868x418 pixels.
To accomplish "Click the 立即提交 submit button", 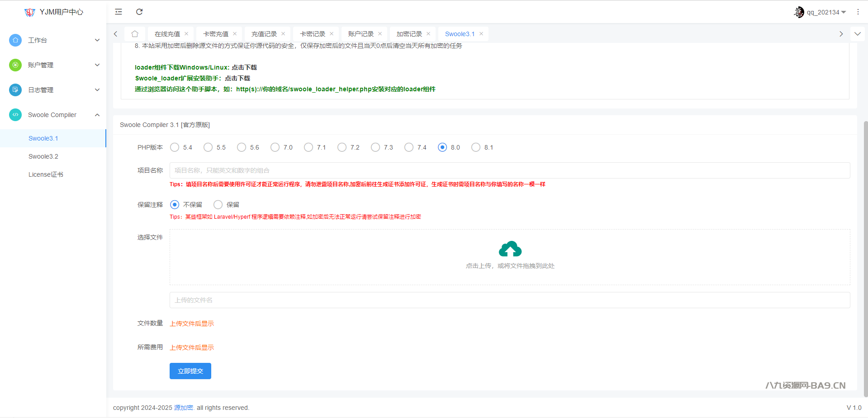I will tap(190, 371).
